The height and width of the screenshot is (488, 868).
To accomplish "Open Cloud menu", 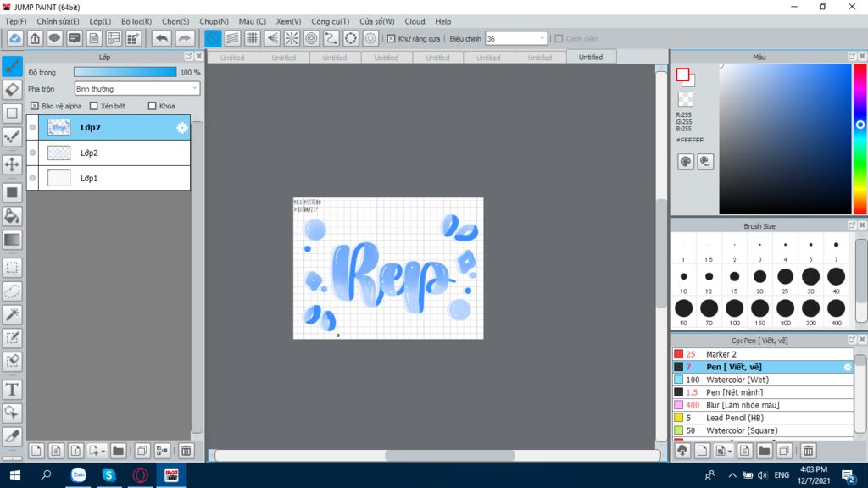I will click(x=415, y=21).
